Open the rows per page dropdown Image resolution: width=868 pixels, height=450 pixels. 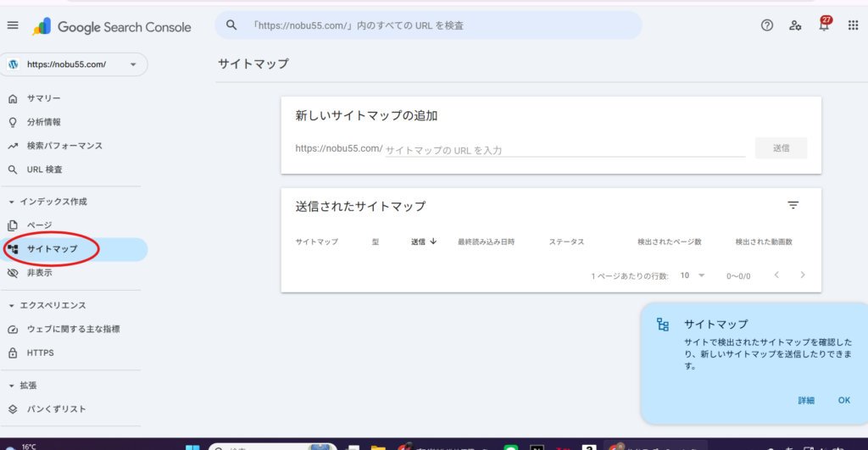tap(691, 275)
